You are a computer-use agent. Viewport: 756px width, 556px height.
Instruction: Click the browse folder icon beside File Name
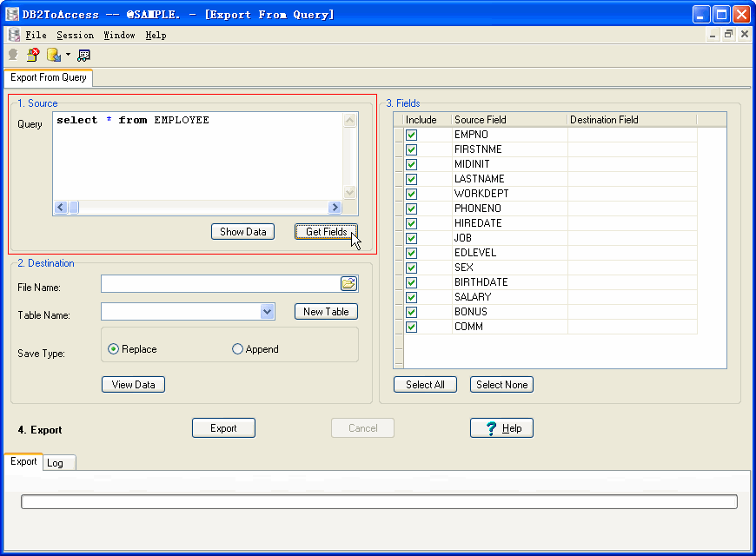[x=348, y=283]
